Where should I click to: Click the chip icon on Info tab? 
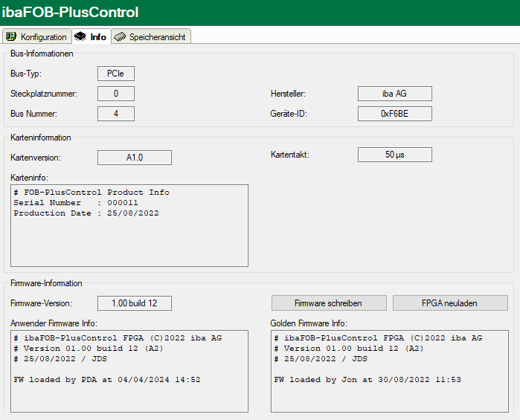click(x=80, y=36)
